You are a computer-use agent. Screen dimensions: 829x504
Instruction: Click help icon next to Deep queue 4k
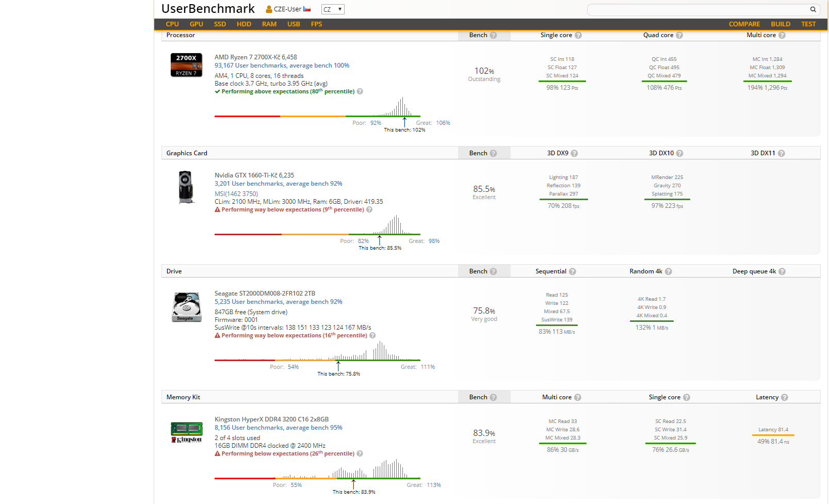(x=782, y=272)
